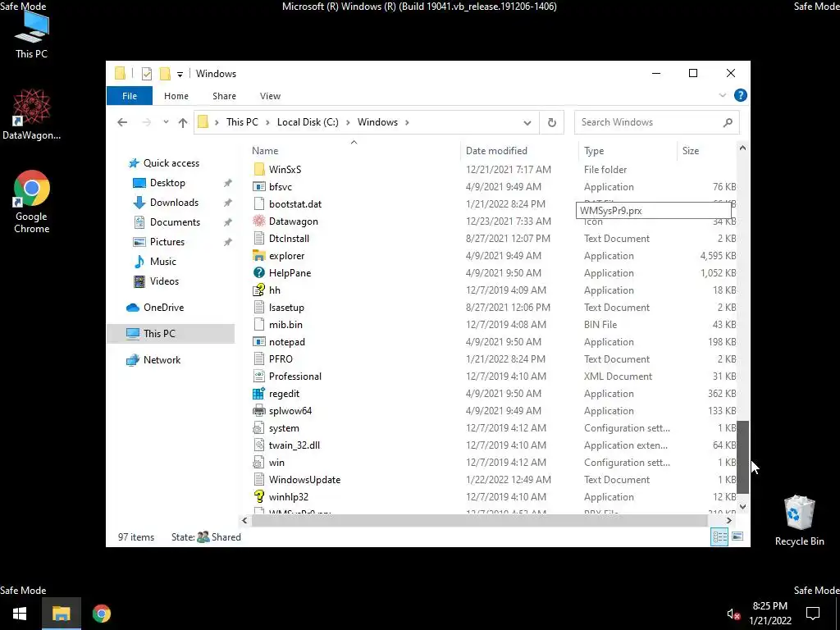Open the Customize Quick Access Toolbar dropdown
The width and height of the screenshot is (840, 630).
click(180, 74)
